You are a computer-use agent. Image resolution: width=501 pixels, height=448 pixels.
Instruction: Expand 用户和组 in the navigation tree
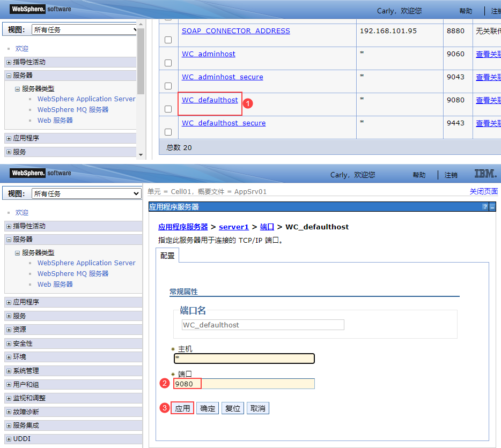(x=9, y=384)
